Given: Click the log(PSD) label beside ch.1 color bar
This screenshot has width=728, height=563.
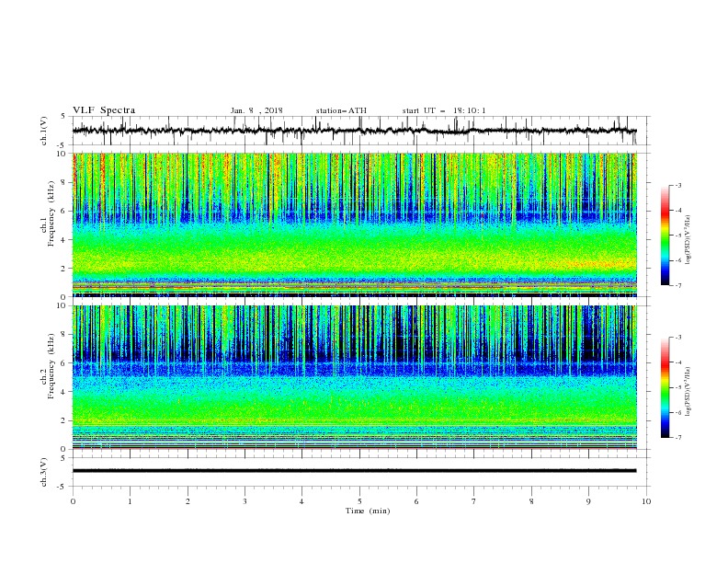Looking at the screenshot, I should 688,240.
